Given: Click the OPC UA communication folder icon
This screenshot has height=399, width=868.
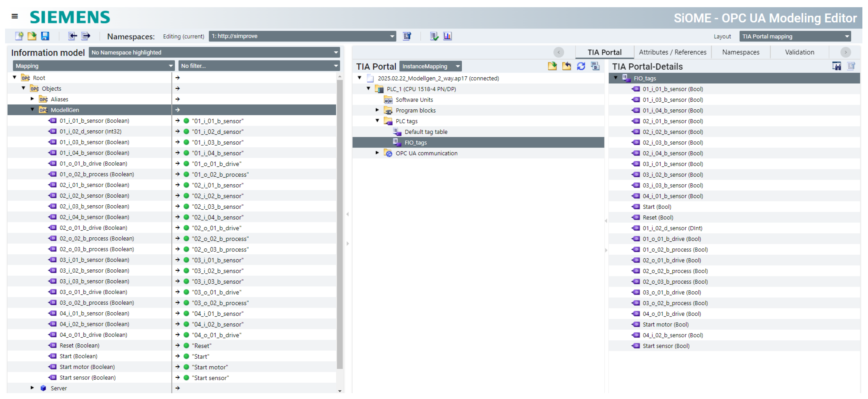Looking at the screenshot, I should click(x=388, y=153).
